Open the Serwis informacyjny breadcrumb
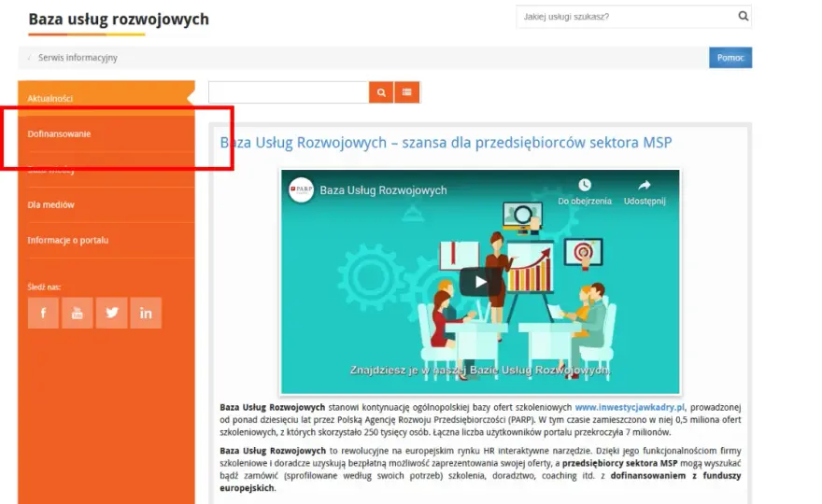This screenshot has width=822, height=504. [78, 58]
